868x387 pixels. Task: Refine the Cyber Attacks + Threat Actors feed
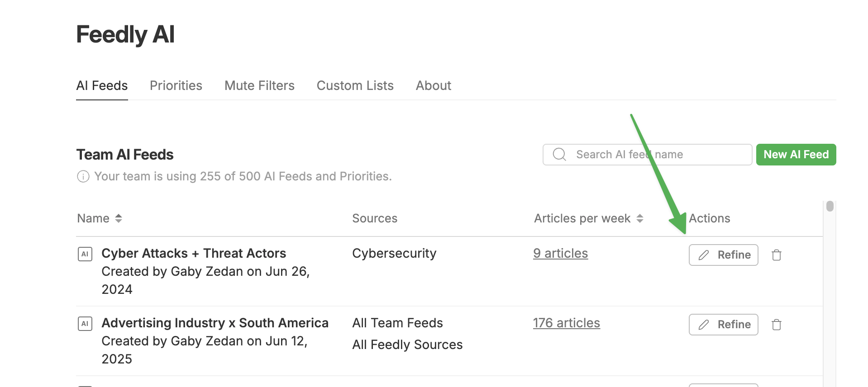pyautogui.click(x=723, y=255)
